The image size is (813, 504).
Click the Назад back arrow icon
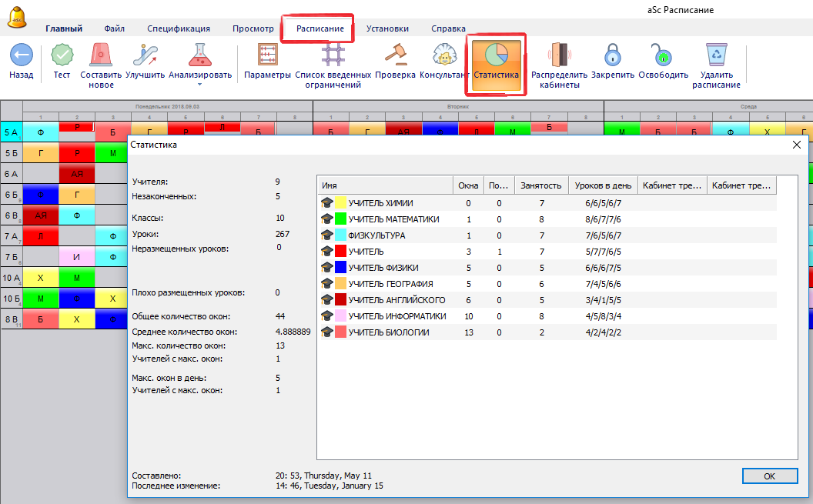(21, 55)
